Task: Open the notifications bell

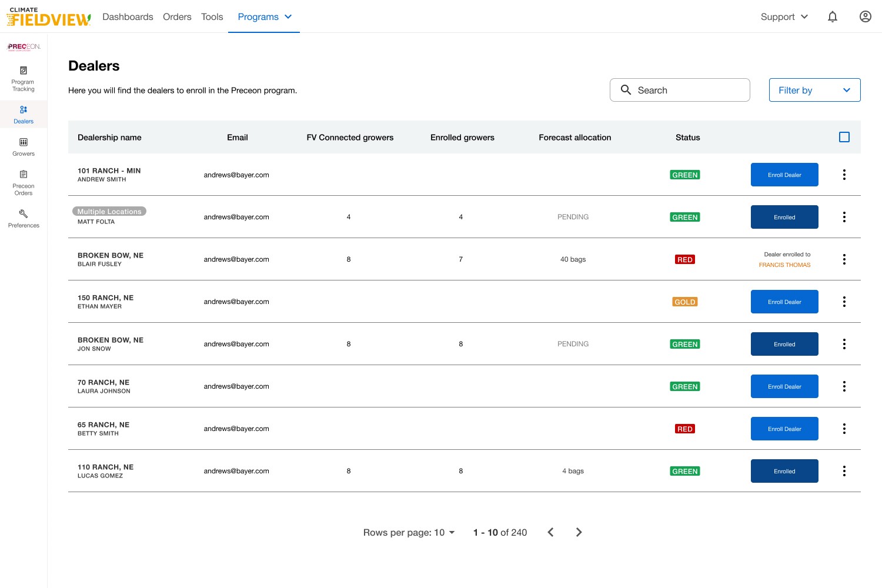Action: 833,17
